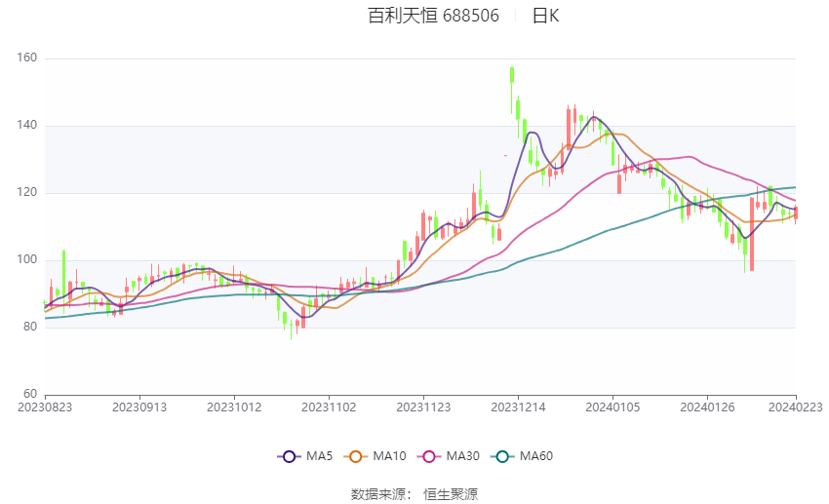Viewport: 829px width, 504px height.
Task: Click the x-axis date 20230823
Action: (45, 407)
